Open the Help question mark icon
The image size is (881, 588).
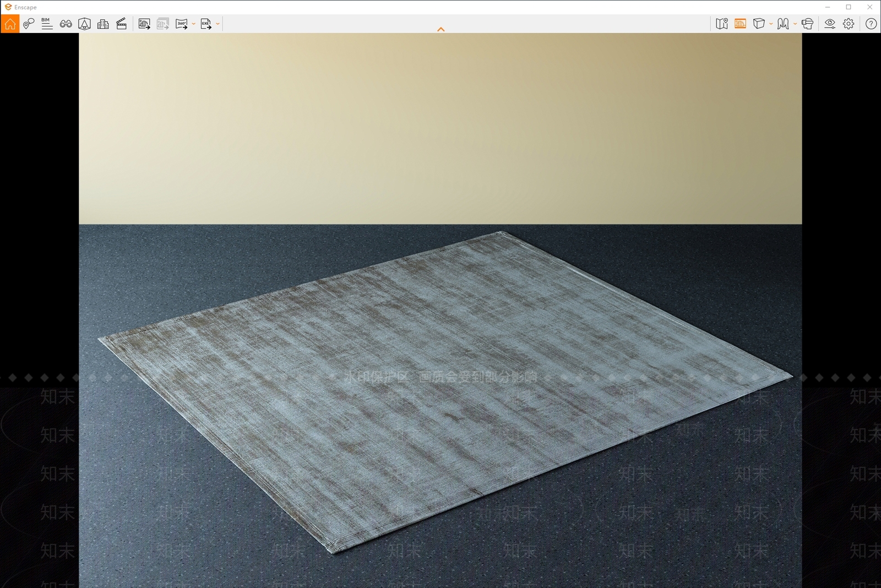[x=871, y=24]
